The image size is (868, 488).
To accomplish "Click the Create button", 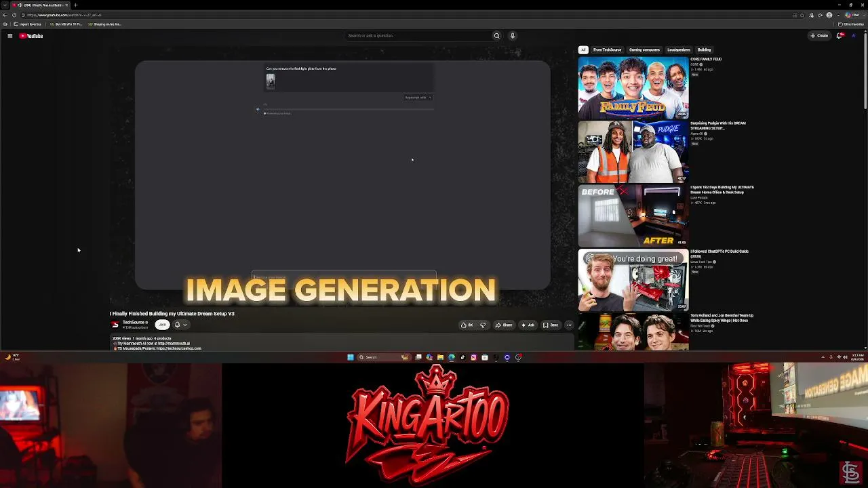I will (x=819, y=36).
